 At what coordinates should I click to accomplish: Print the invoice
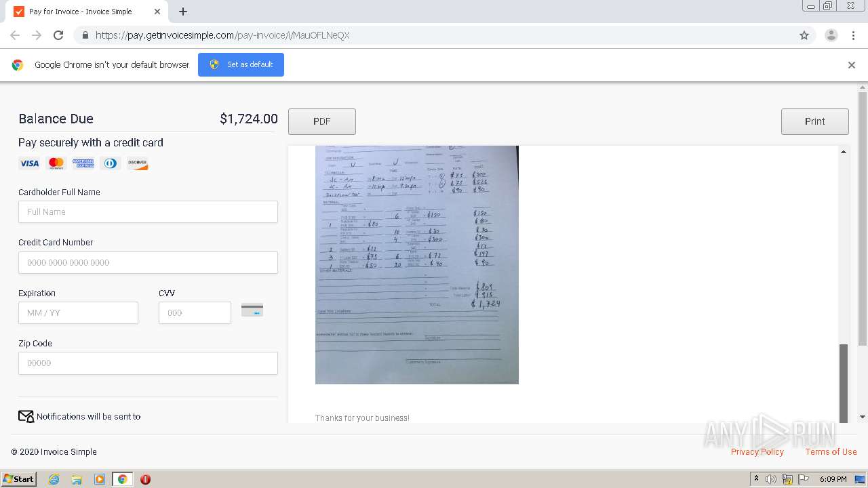(815, 121)
